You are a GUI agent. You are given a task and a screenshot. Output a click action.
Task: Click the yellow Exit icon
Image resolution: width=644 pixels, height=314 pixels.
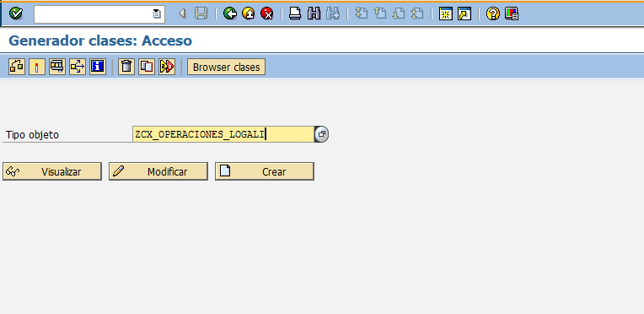248,14
